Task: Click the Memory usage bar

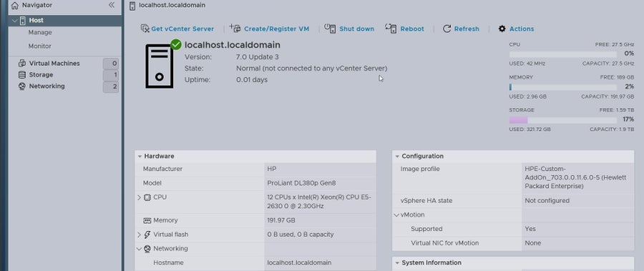Action: click(x=563, y=87)
